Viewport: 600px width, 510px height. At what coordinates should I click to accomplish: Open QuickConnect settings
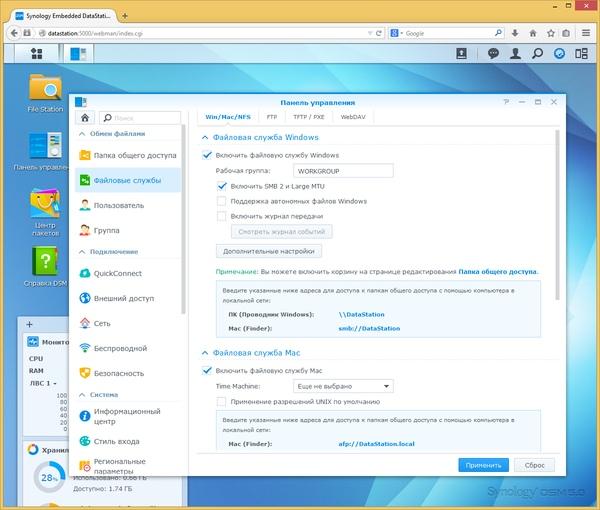point(128,273)
